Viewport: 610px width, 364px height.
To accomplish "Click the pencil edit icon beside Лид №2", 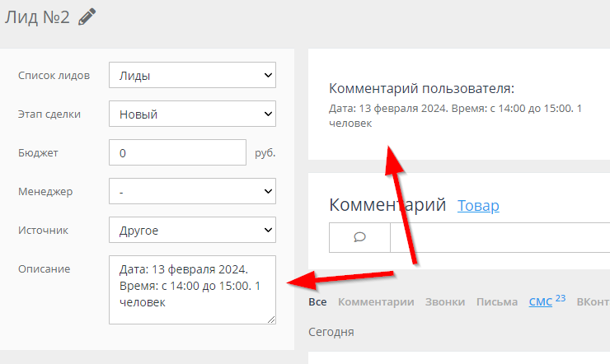I will tap(87, 17).
